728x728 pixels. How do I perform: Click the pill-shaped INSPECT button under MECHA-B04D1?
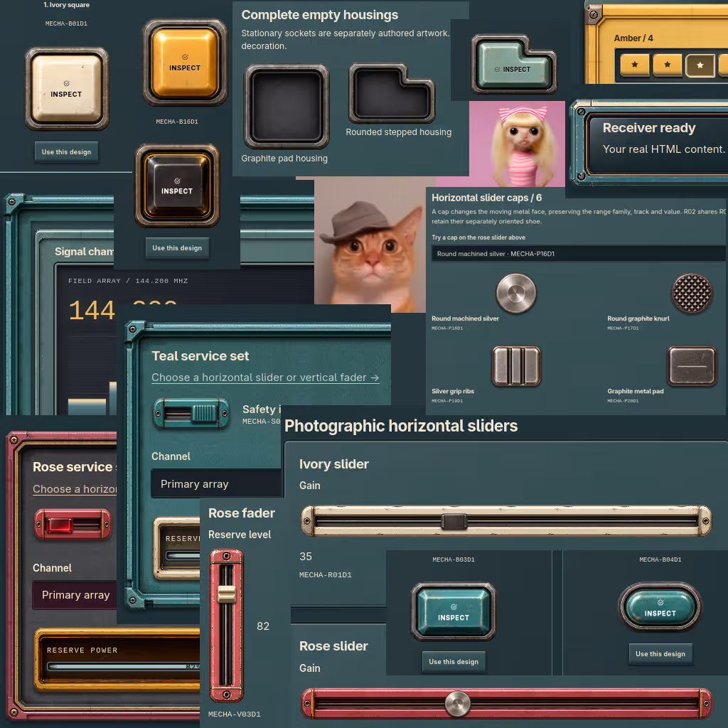(x=660, y=607)
